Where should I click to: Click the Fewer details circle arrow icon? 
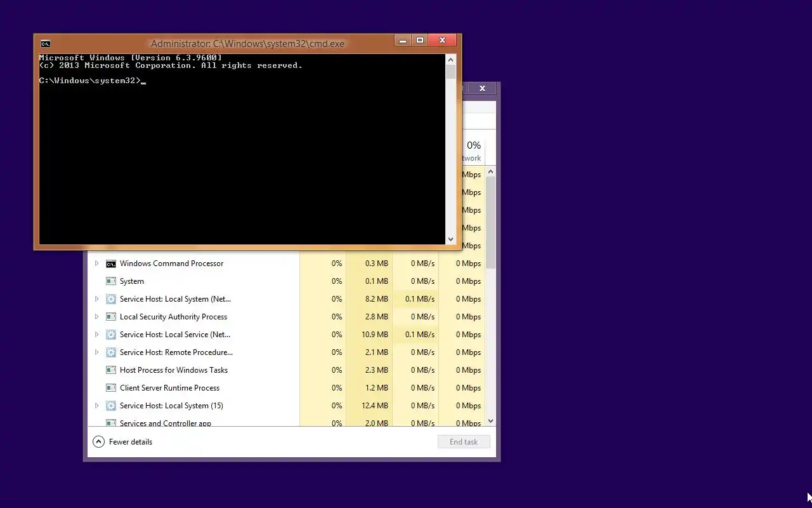pyautogui.click(x=98, y=442)
